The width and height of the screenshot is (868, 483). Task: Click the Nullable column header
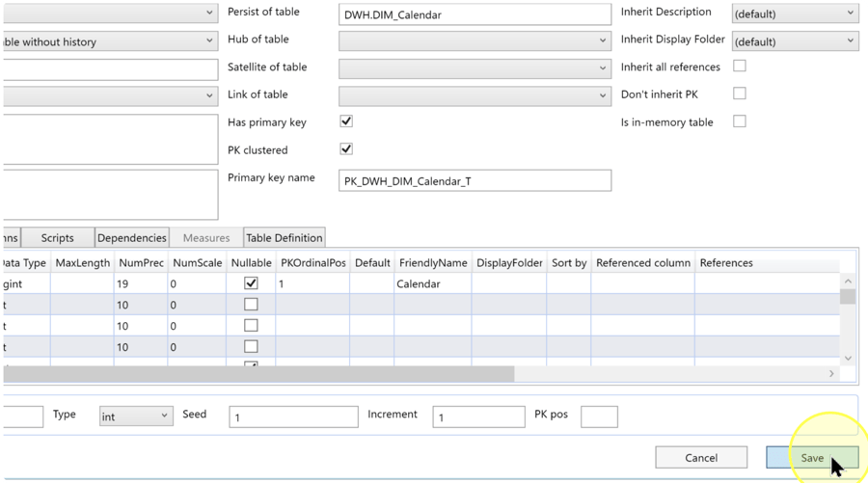(252, 263)
